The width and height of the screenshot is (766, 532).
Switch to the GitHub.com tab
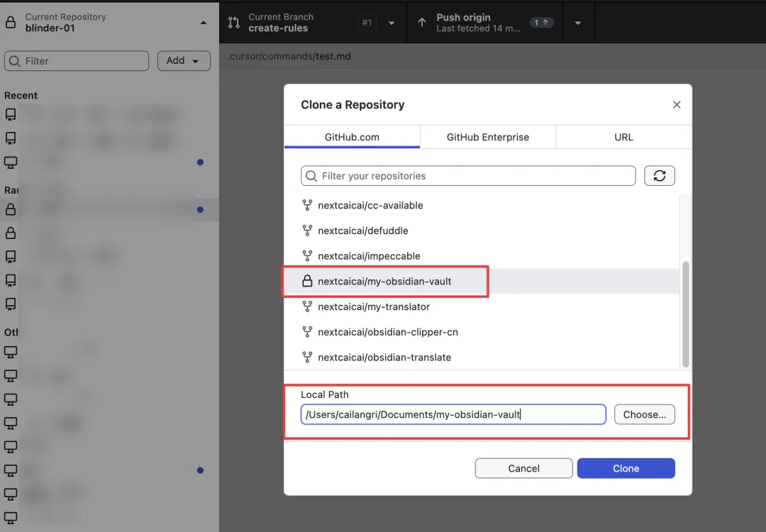coord(352,137)
